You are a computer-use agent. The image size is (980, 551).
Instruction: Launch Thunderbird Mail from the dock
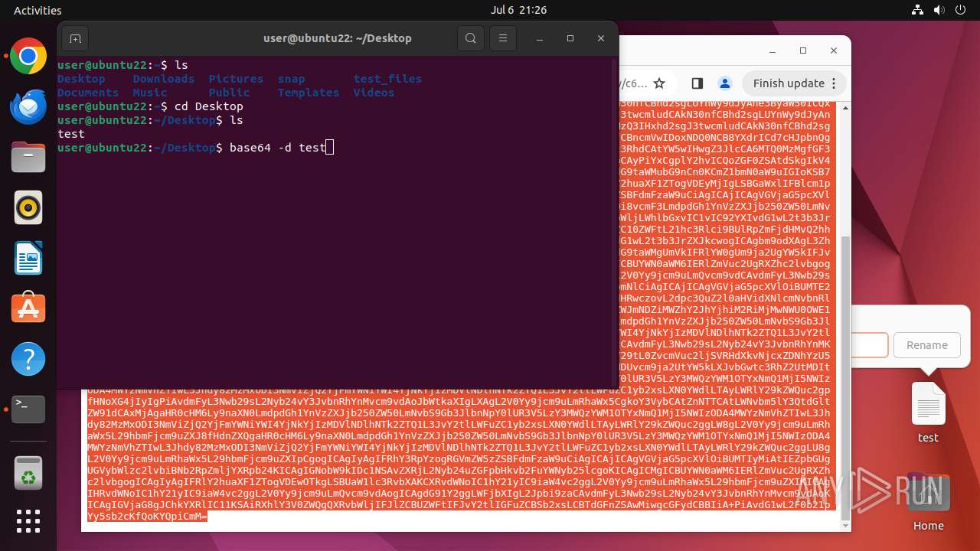click(x=28, y=106)
